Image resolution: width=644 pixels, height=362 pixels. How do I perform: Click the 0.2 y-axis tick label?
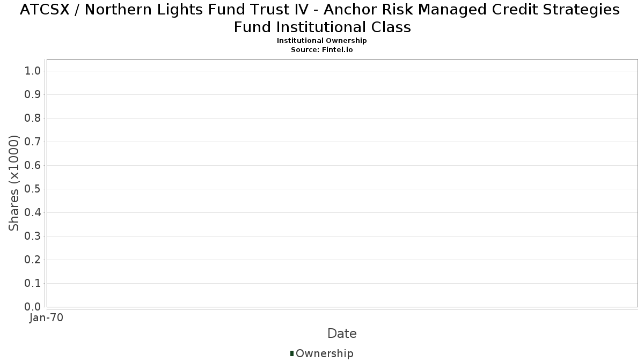[x=33, y=260]
